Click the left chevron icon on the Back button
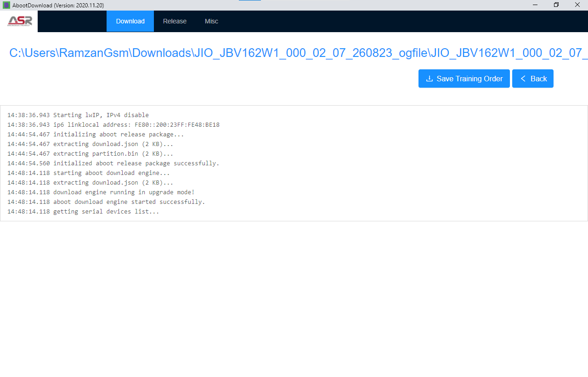This screenshot has width=588, height=377. click(523, 79)
